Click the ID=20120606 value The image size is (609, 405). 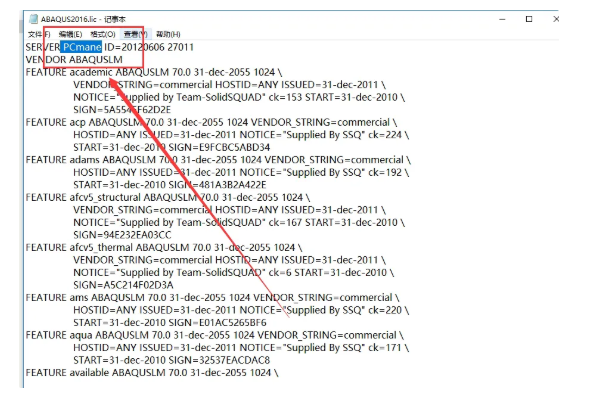pyautogui.click(x=134, y=47)
